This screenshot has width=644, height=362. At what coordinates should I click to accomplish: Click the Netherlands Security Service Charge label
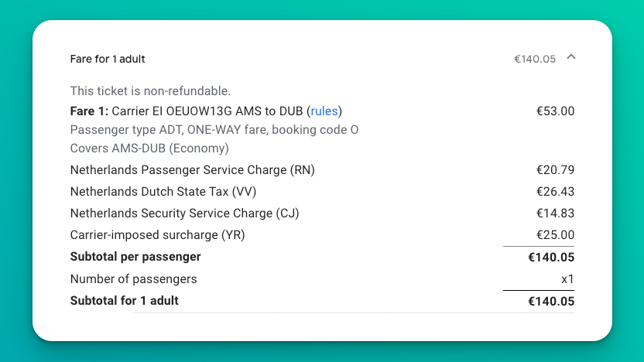184,213
